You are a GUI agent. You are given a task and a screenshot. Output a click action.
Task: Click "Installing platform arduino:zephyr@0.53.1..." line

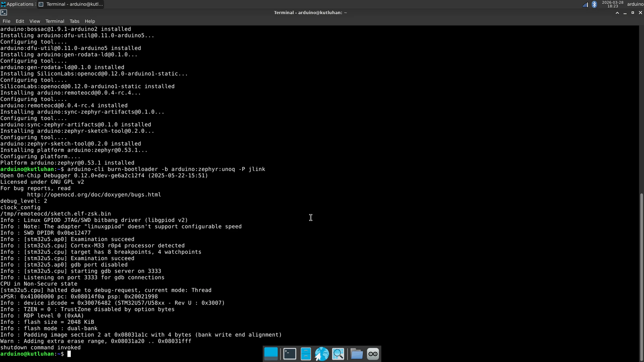click(x=74, y=150)
